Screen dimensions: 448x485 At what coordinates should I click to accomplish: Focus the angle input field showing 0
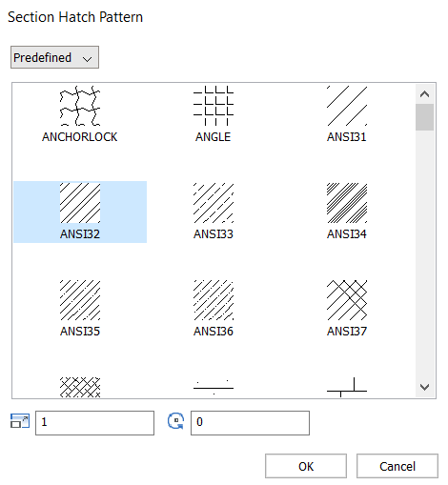[250, 423]
